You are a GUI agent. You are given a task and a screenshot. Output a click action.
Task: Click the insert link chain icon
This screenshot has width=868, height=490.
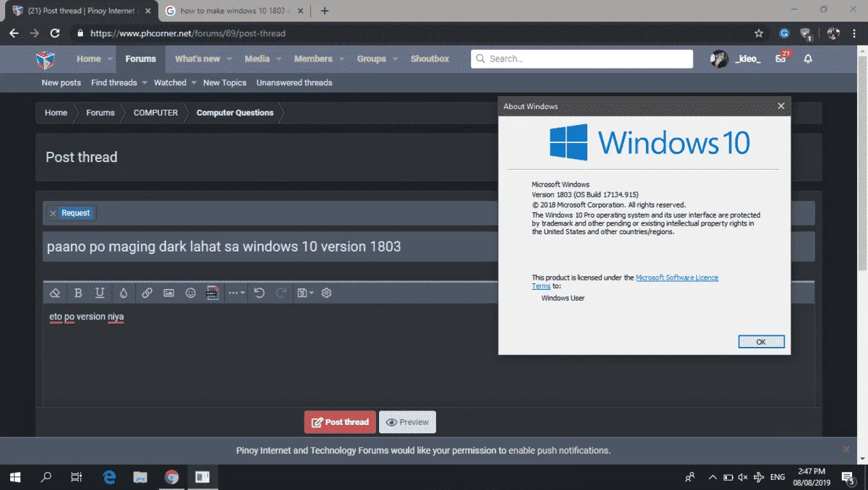point(147,293)
